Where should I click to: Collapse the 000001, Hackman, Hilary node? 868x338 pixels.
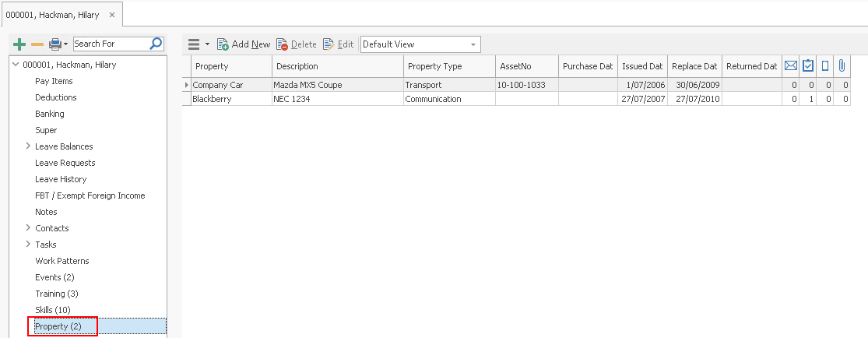[x=16, y=65]
